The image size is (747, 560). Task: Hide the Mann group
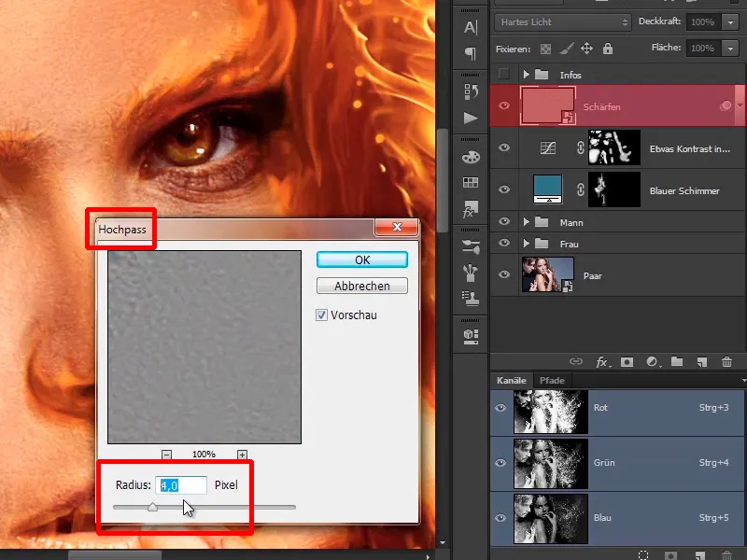503,221
